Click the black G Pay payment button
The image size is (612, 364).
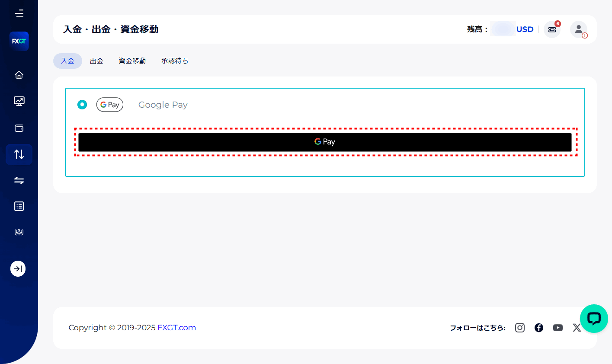325,142
